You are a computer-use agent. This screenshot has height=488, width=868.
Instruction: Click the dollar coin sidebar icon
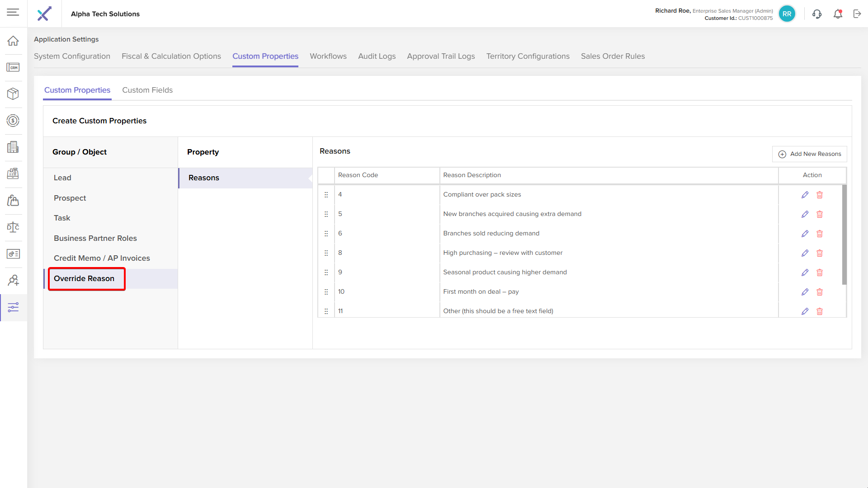tap(13, 121)
